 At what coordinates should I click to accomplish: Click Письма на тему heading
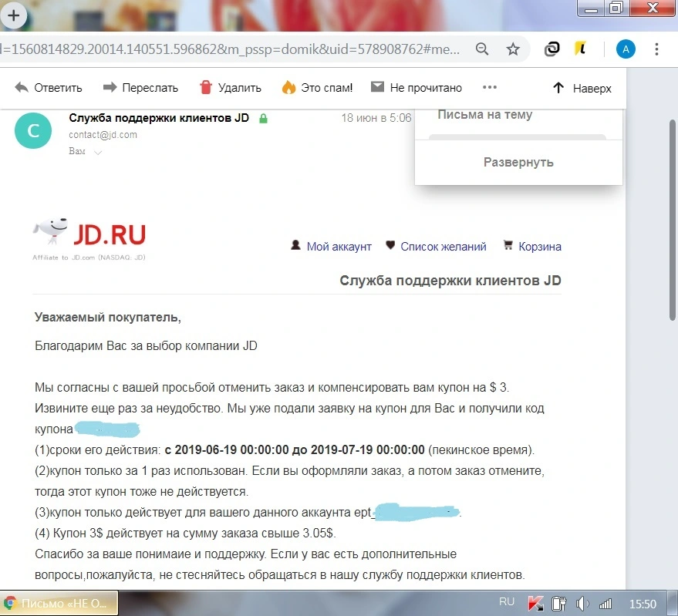tap(484, 115)
